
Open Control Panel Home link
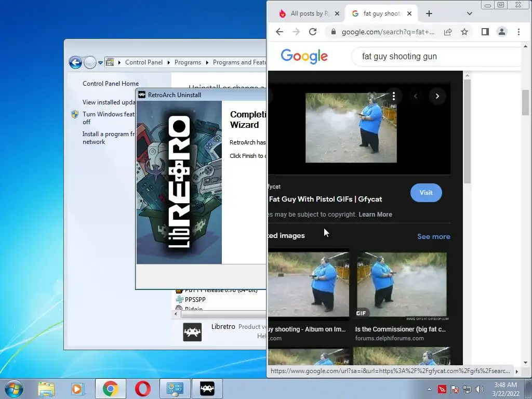coord(111,84)
